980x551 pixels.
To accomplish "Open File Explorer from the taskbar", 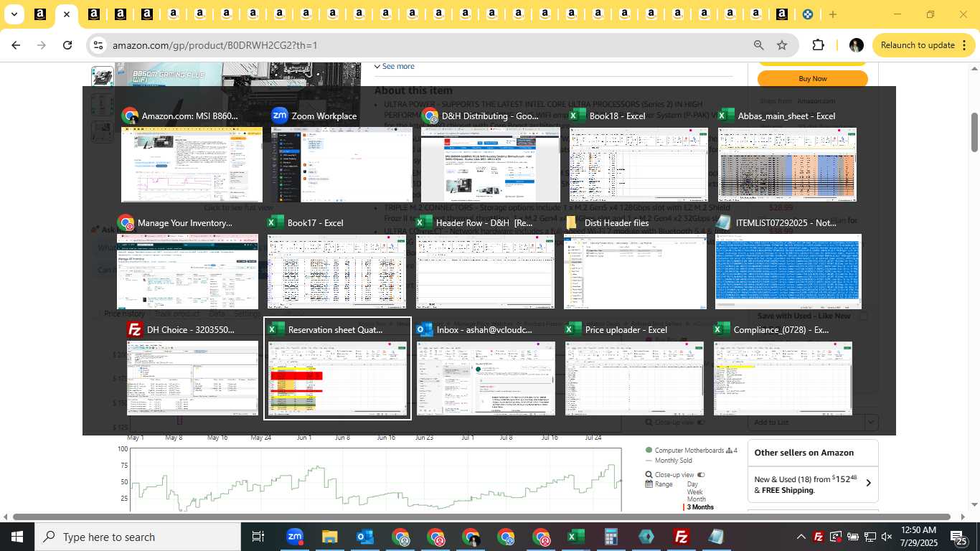I will point(329,537).
